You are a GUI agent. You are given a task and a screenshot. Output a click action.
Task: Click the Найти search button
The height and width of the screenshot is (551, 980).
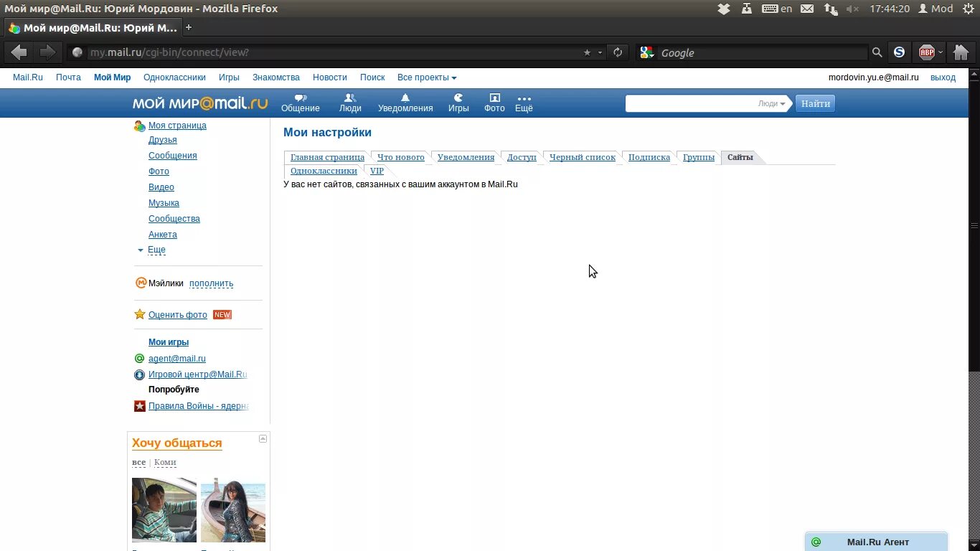[x=816, y=103]
